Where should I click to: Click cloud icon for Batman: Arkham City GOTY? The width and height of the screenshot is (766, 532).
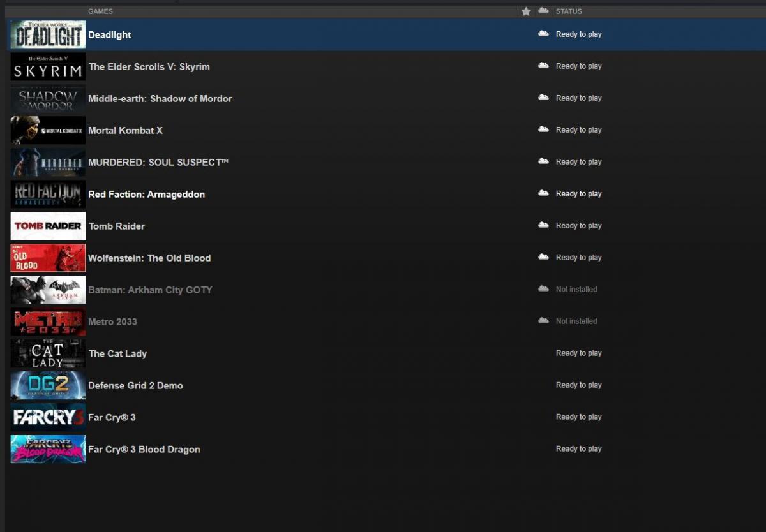[543, 289]
